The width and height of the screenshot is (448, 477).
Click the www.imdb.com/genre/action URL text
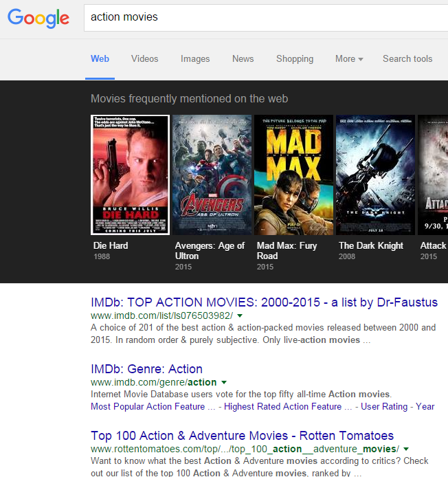pos(154,382)
